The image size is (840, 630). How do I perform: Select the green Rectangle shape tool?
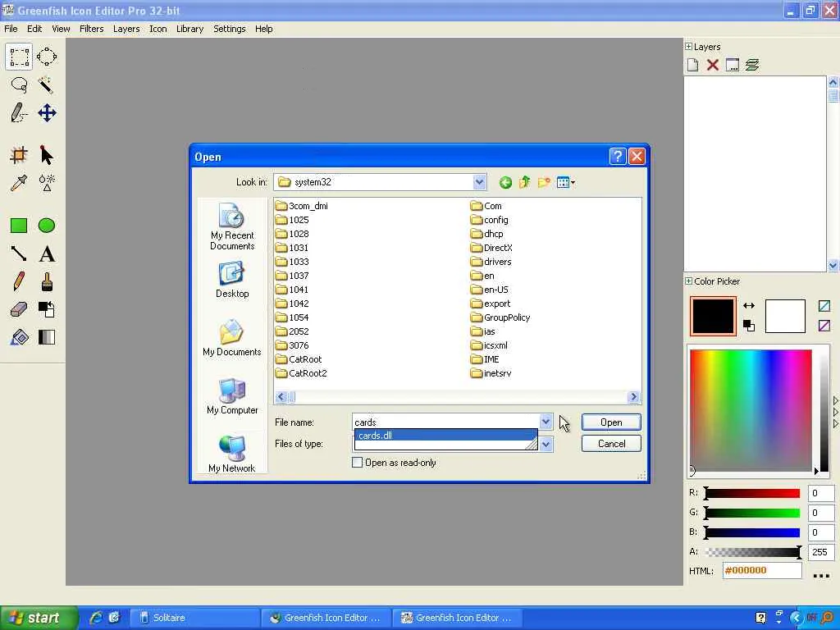(19, 226)
